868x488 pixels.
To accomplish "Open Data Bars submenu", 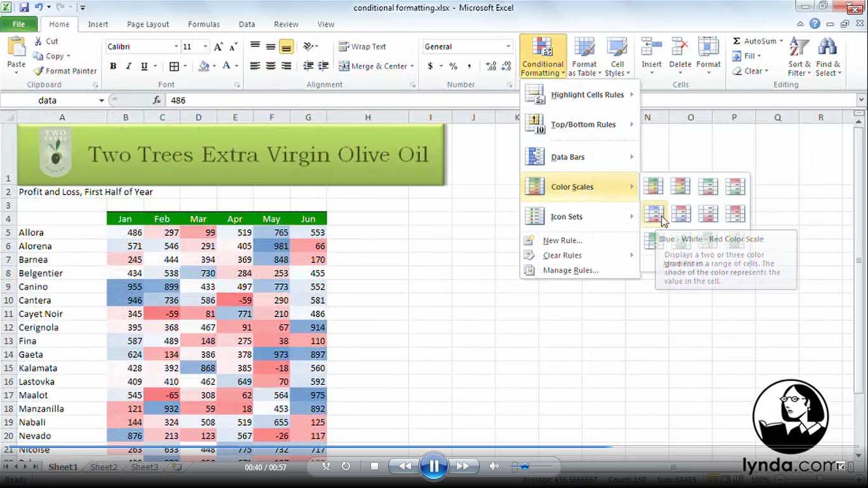I will [580, 157].
